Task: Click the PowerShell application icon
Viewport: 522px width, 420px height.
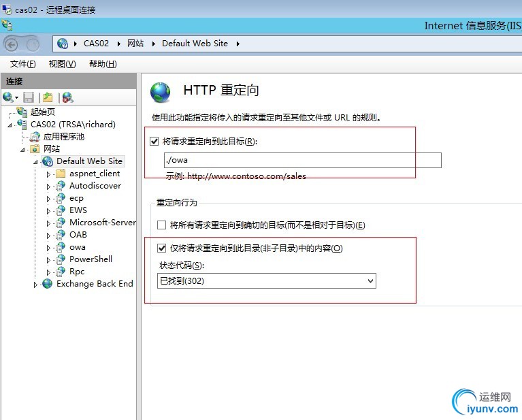Action: (61, 259)
